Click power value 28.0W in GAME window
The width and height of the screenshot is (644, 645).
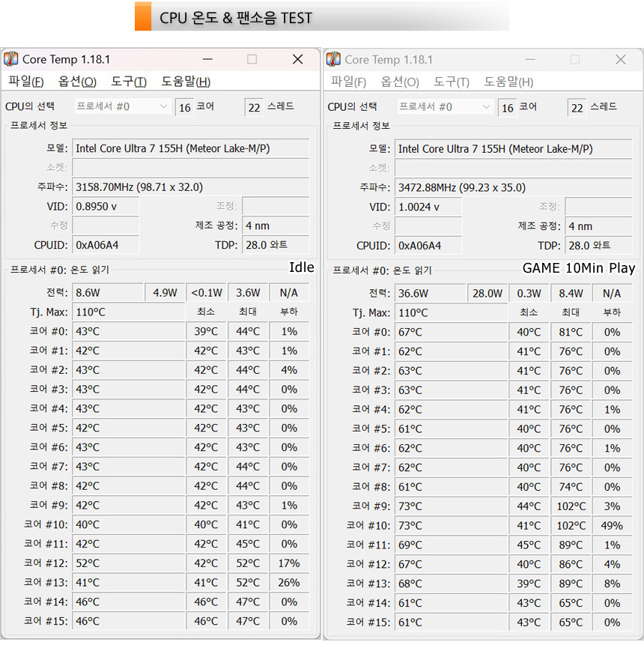tap(487, 294)
